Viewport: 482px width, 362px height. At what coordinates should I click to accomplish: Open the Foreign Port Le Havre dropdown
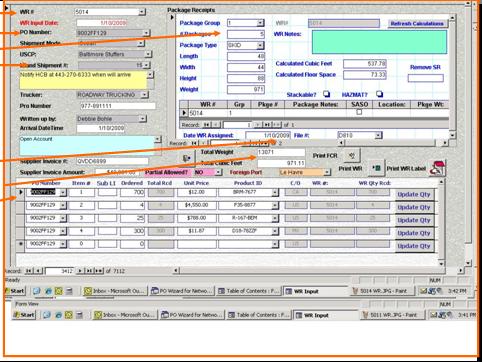pos(327,172)
